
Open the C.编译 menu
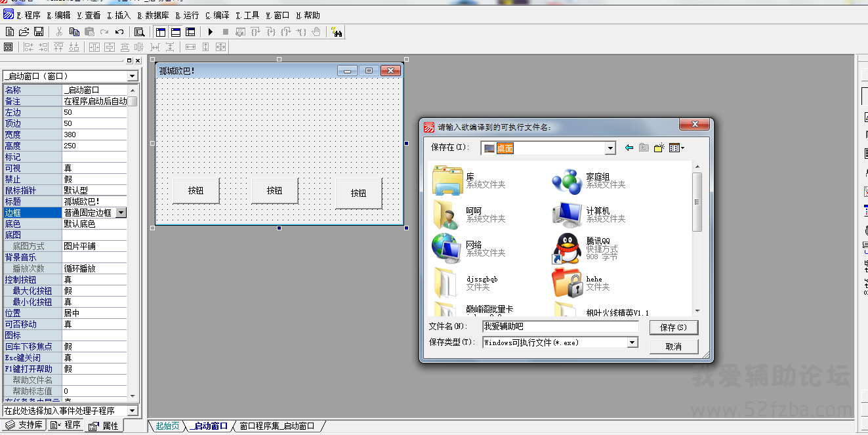click(x=217, y=15)
